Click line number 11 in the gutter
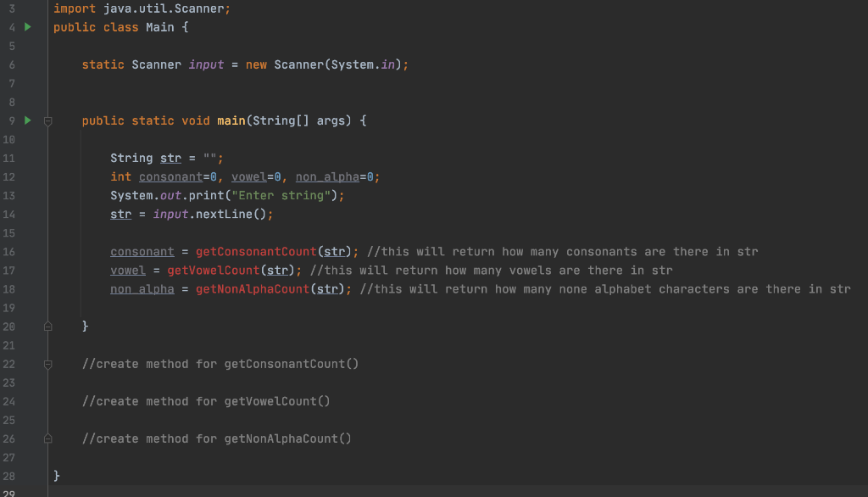This screenshot has height=497, width=868. coord(9,158)
